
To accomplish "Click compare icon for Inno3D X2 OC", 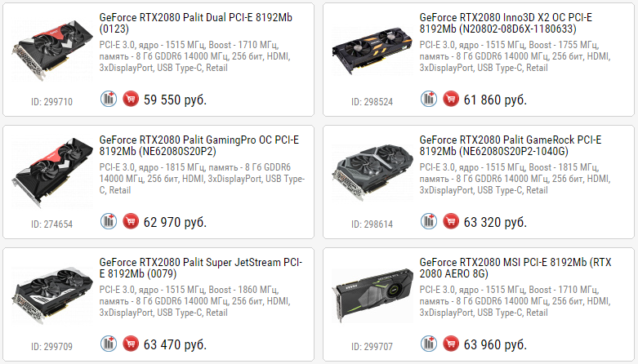I will click(x=429, y=100).
